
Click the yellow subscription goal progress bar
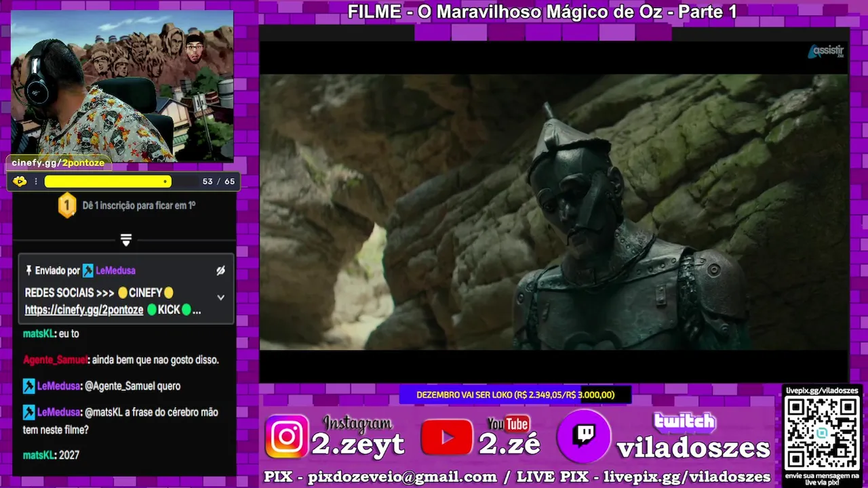tap(108, 182)
